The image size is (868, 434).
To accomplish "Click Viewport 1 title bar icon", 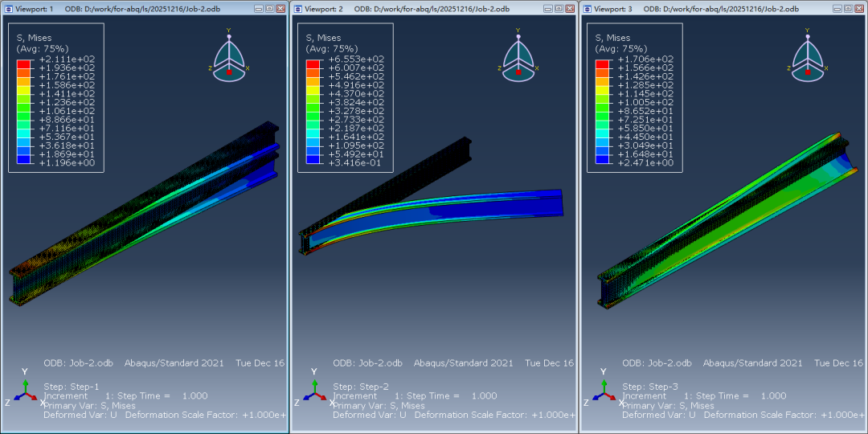I will [7, 9].
